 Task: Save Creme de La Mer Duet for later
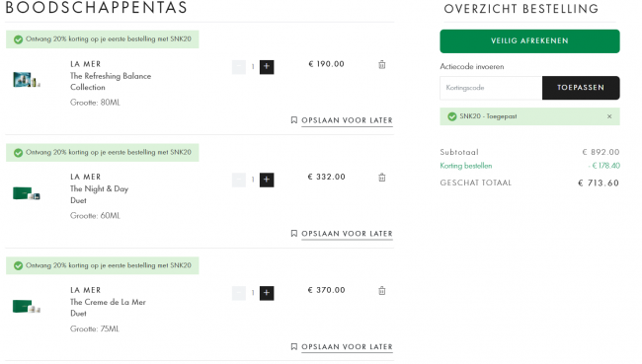click(342, 347)
